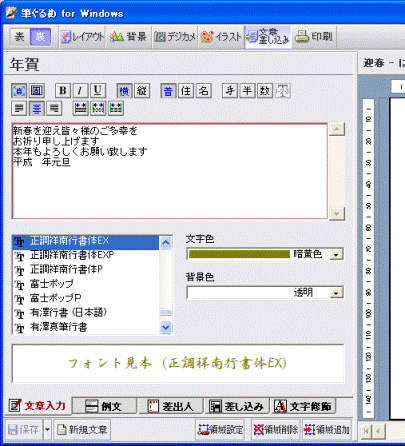This screenshot has height=446, width=405.
Task: Switch to the 差し込み tab
Action: coord(237,406)
